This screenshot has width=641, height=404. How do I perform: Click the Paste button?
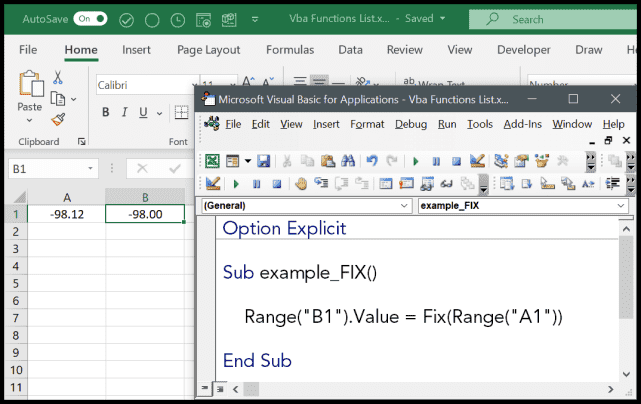coord(29,95)
